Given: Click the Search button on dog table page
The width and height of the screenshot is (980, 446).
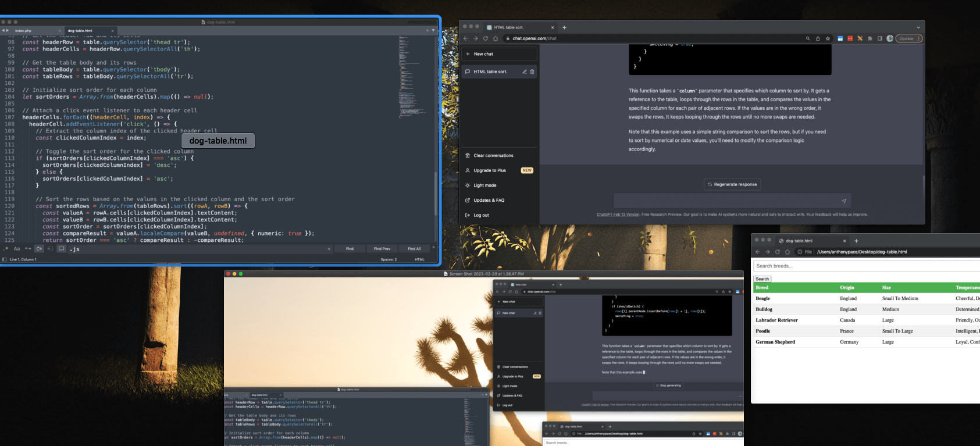Looking at the screenshot, I should (x=762, y=279).
